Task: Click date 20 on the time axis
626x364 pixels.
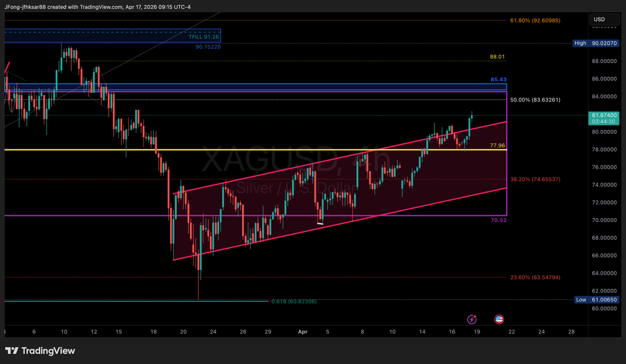Action: click(x=183, y=331)
